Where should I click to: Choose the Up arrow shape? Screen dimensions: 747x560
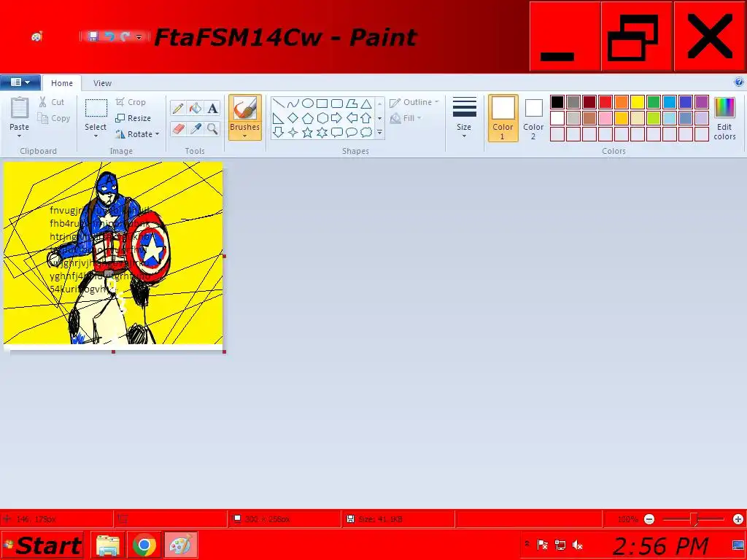(366, 117)
